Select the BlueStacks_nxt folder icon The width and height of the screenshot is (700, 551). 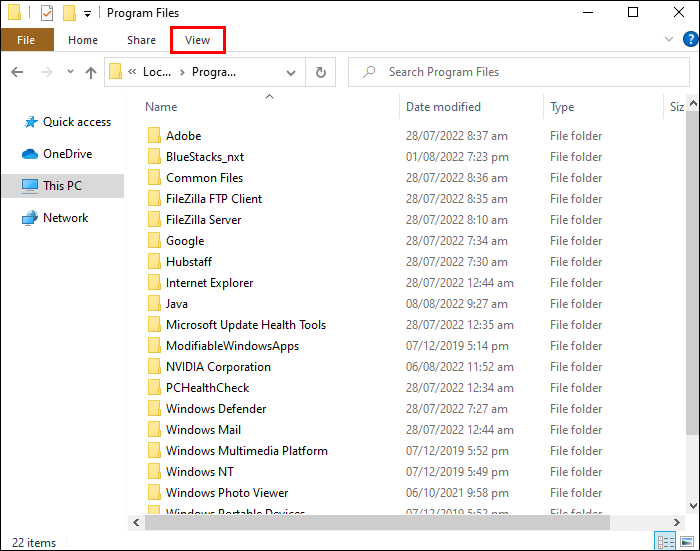click(154, 156)
